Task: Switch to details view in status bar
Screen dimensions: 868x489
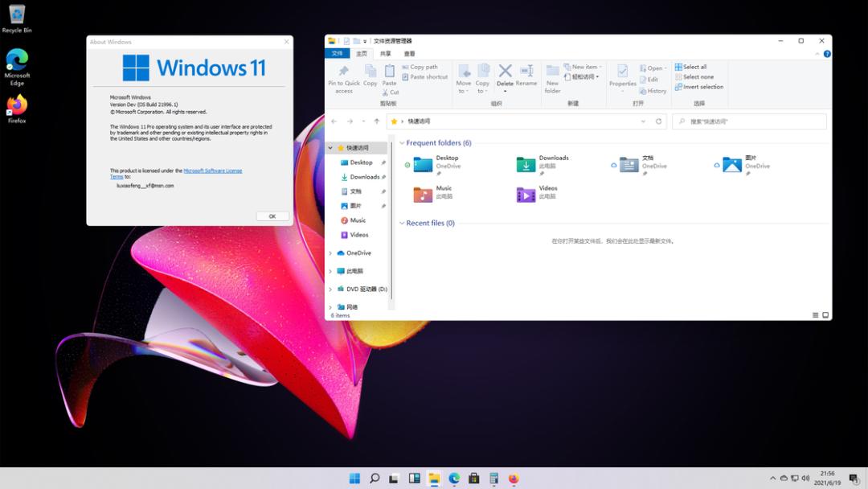Action: click(816, 315)
